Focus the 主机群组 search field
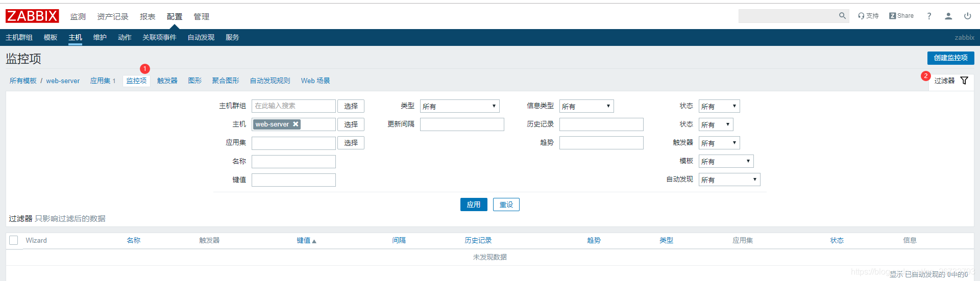 (x=293, y=106)
